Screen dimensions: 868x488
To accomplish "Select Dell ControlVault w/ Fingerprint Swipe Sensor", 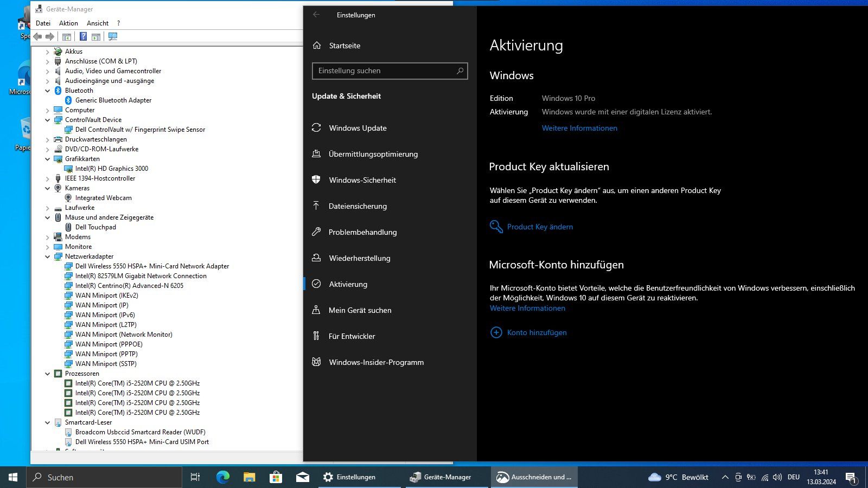I will pyautogui.click(x=140, y=130).
